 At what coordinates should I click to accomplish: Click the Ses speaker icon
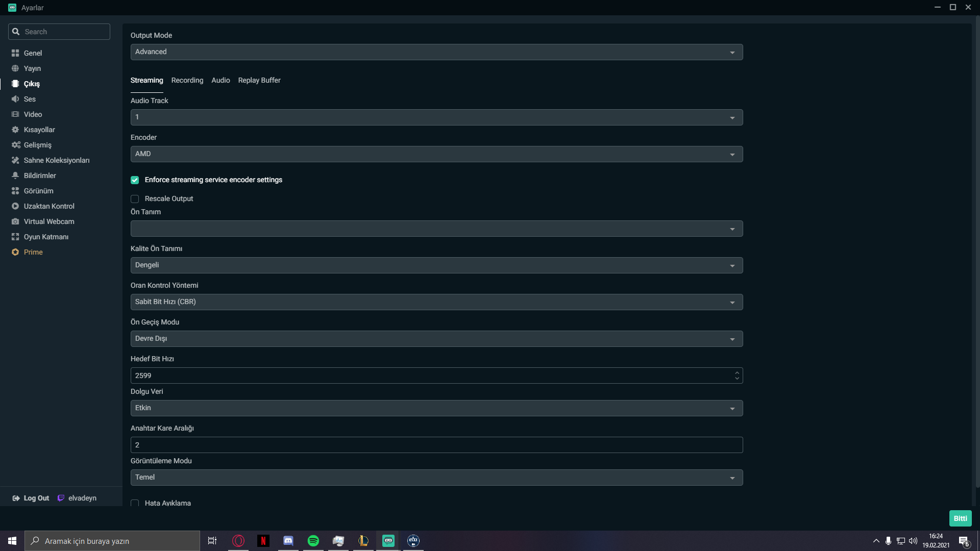pos(15,99)
